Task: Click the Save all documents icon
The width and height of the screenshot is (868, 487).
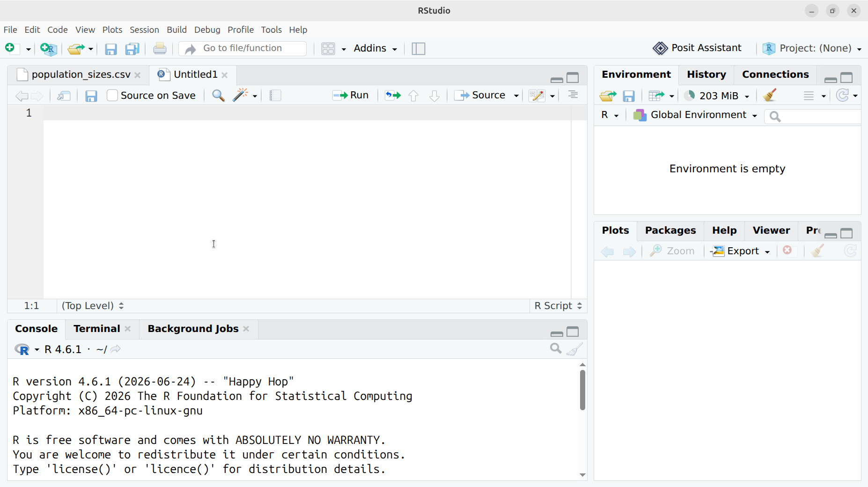Action: point(132,49)
